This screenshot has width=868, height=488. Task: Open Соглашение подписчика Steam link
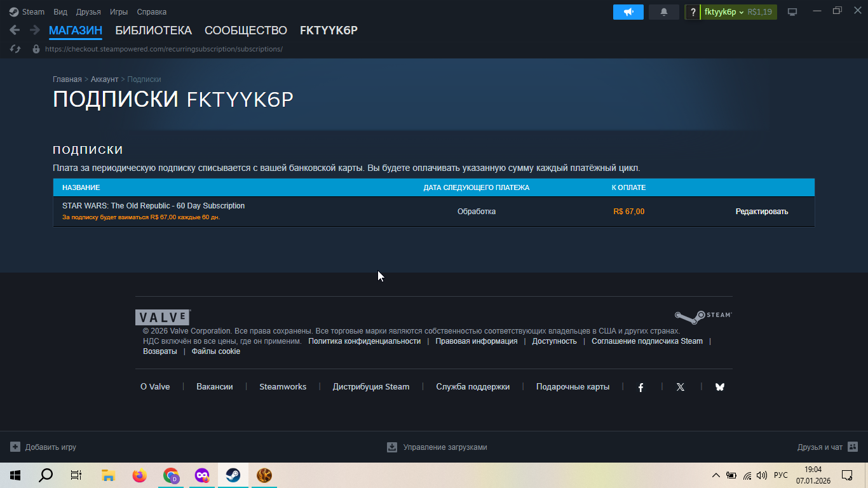click(x=647, y=341)
